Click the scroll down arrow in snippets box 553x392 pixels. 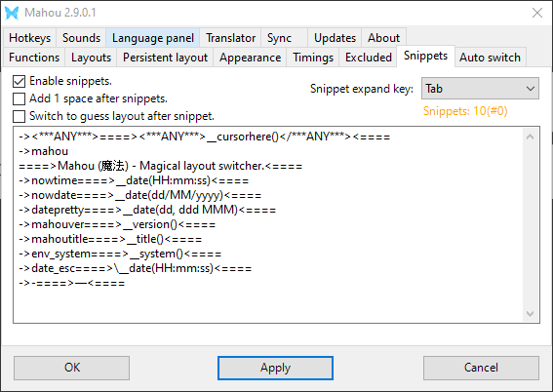click(530, 313)
